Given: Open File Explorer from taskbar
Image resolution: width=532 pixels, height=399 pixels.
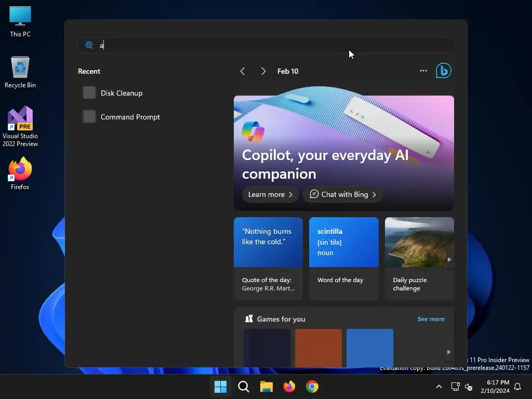Looking at the screenshot, I should pos(267,387).
